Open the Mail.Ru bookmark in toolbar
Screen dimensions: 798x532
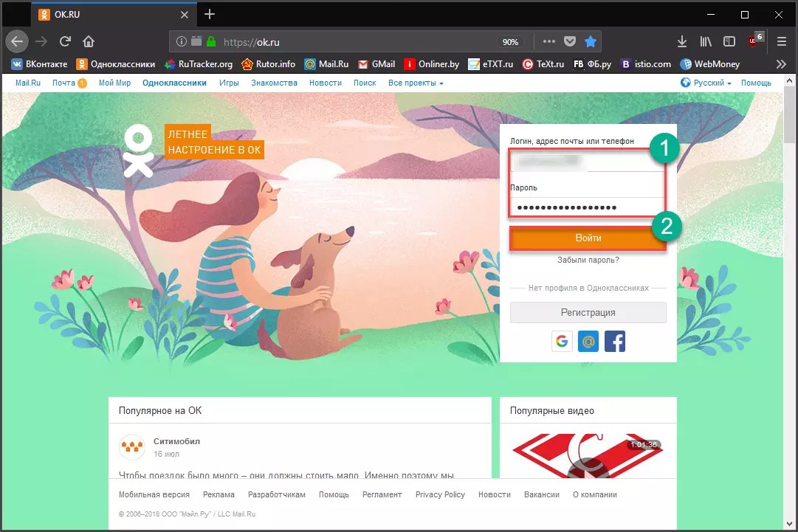pyautogui.click(x=326, y=64)
